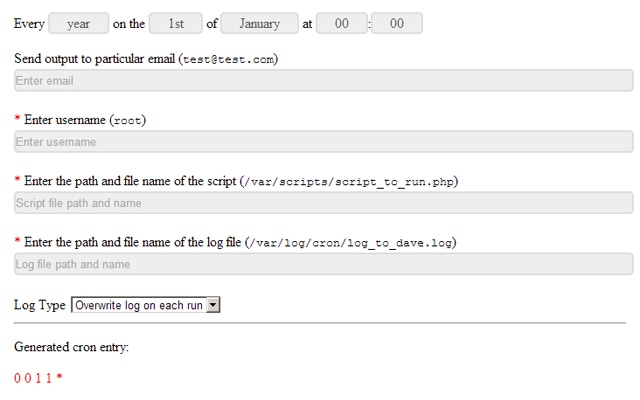Expand the Log Type arrow button
Screen dimensions: 640x400
pyautogui.click(x=212, y=305)
